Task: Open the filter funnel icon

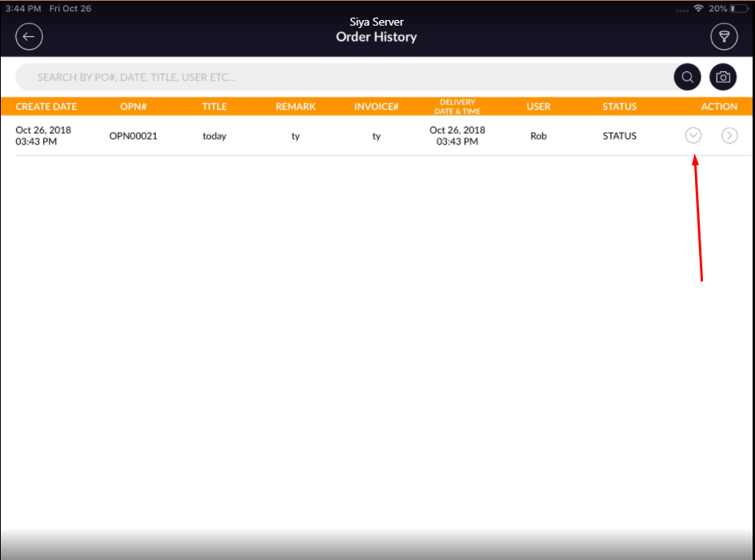Action: pos(724,37)
